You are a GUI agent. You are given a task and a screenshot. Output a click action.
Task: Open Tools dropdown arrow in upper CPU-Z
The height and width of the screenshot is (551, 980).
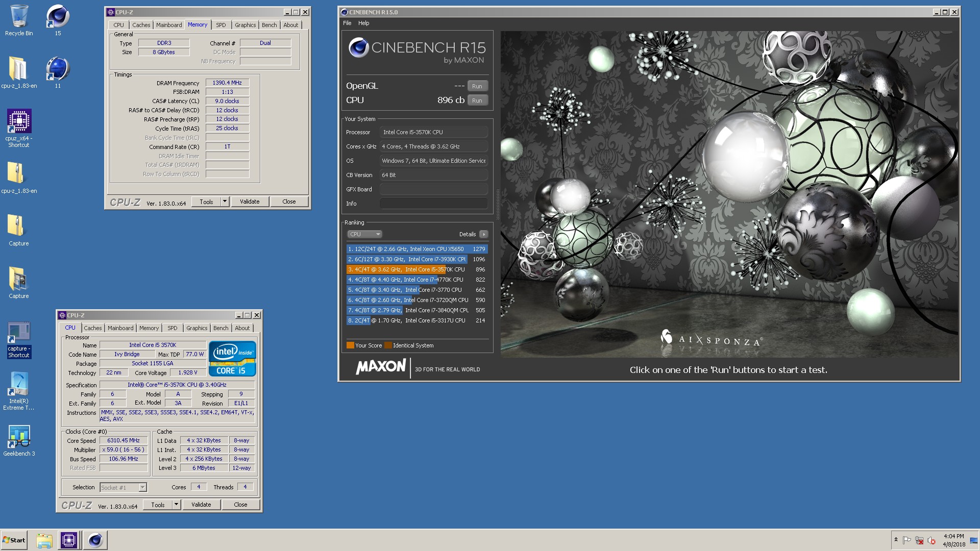tap(225, 202)
